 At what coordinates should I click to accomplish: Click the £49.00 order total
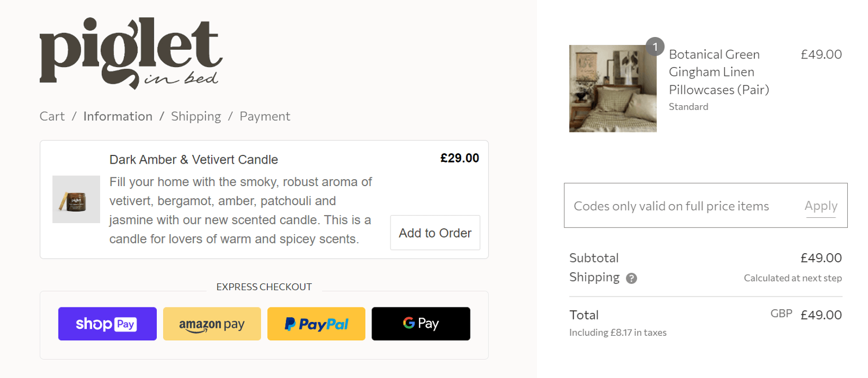click(821, 315)
